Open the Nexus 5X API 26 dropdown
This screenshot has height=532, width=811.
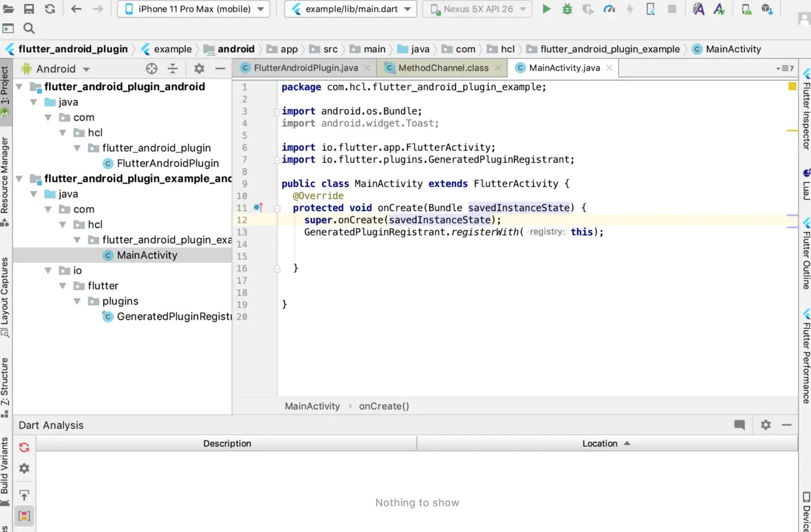point(477,9)
